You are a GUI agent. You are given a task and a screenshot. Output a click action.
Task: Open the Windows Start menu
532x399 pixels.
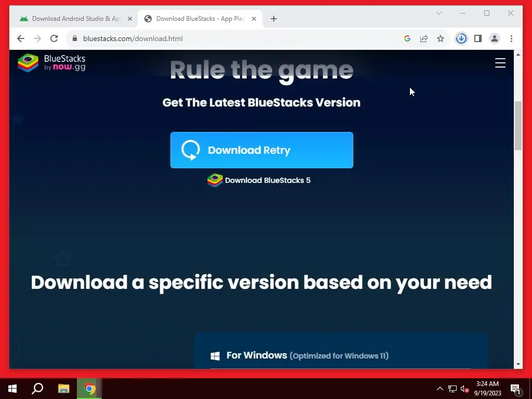coord(12,389)
